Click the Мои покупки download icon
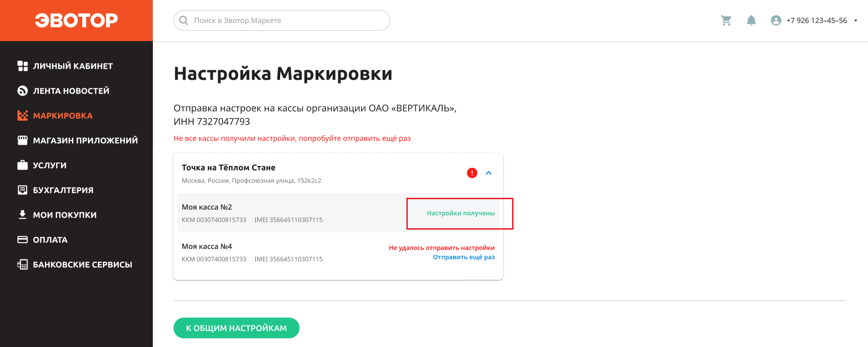 tap(22, 215)
